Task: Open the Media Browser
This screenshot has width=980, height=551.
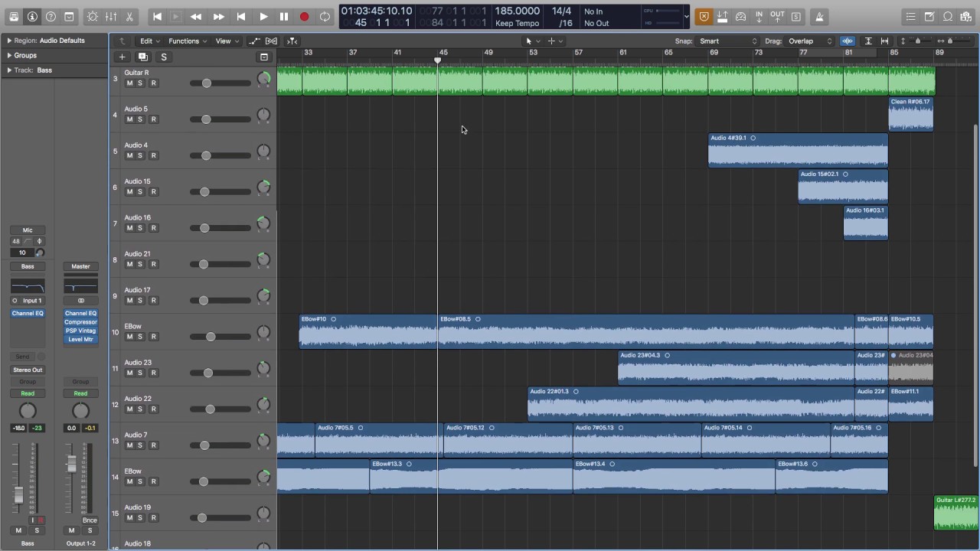Action: 966,17
